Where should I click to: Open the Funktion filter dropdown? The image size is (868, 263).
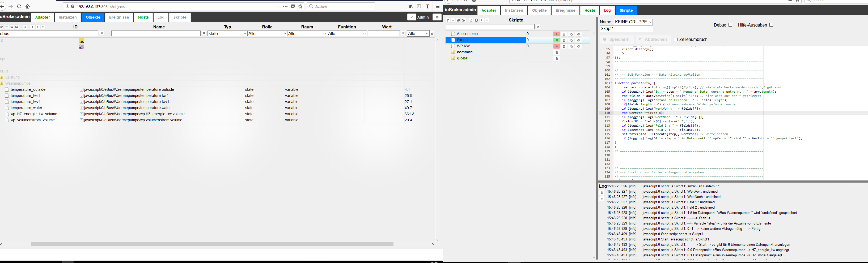[347, 33]
